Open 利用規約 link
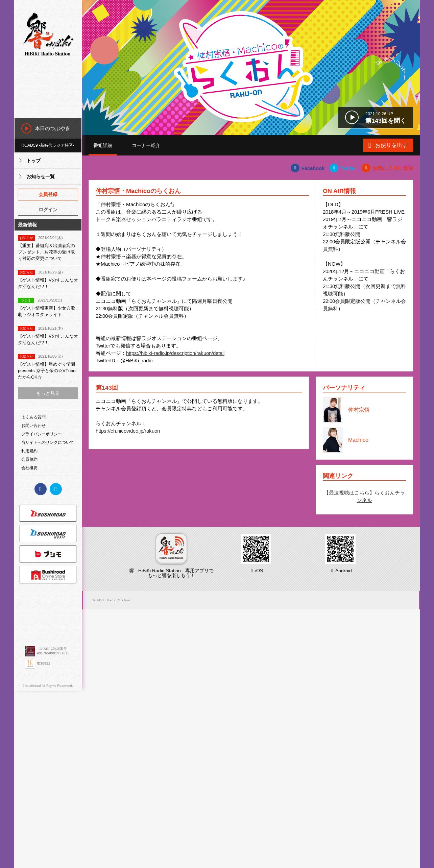Viewport: 434px width, 868px height. point(29,451)
